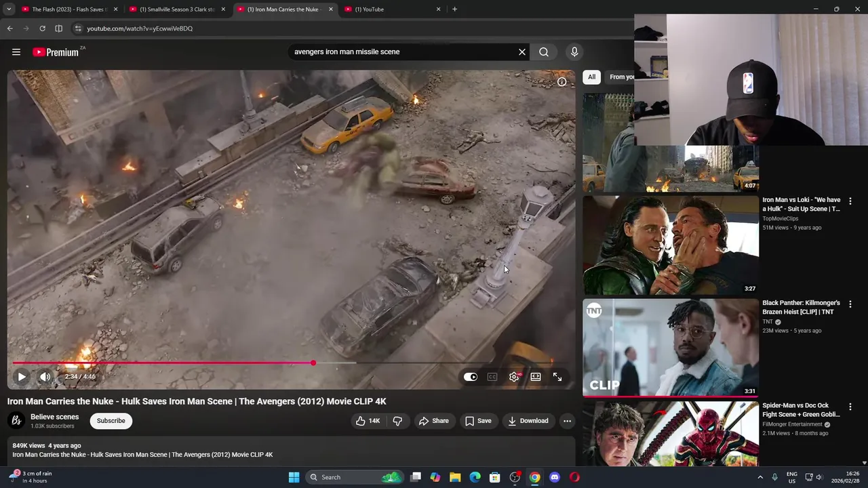Dislike the video with thumbs down

[397, 421]
